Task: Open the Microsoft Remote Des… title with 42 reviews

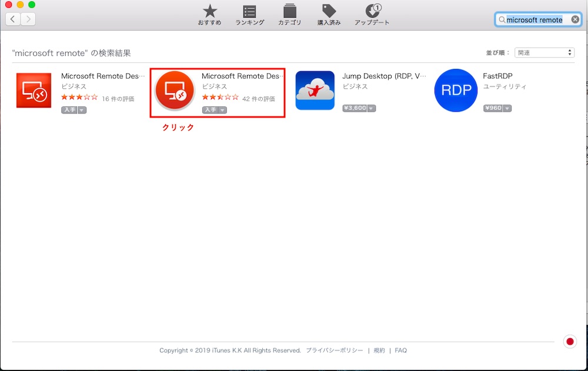Action: click(242, 76)
